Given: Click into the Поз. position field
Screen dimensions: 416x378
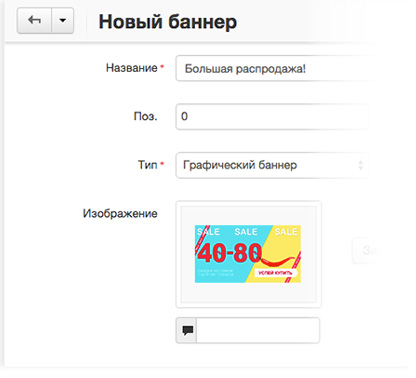Looking at the screenshot, I should [x=273, y=116].
